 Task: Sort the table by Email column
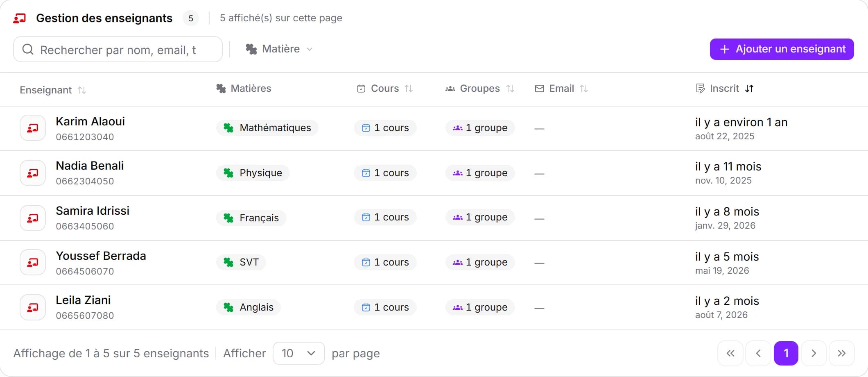[561, 89]
